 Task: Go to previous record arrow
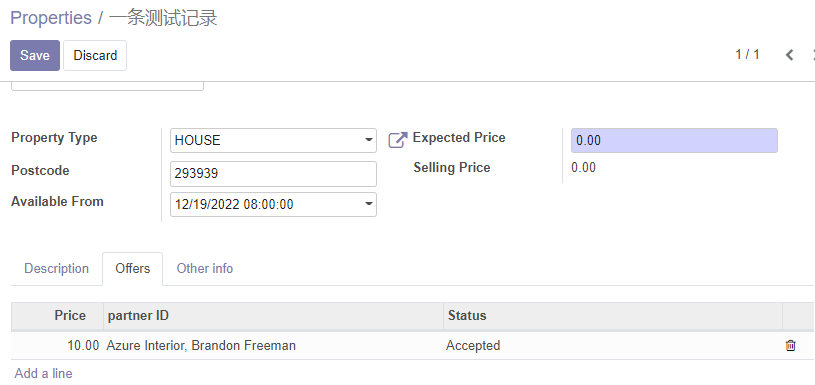(x=790, y=55)
